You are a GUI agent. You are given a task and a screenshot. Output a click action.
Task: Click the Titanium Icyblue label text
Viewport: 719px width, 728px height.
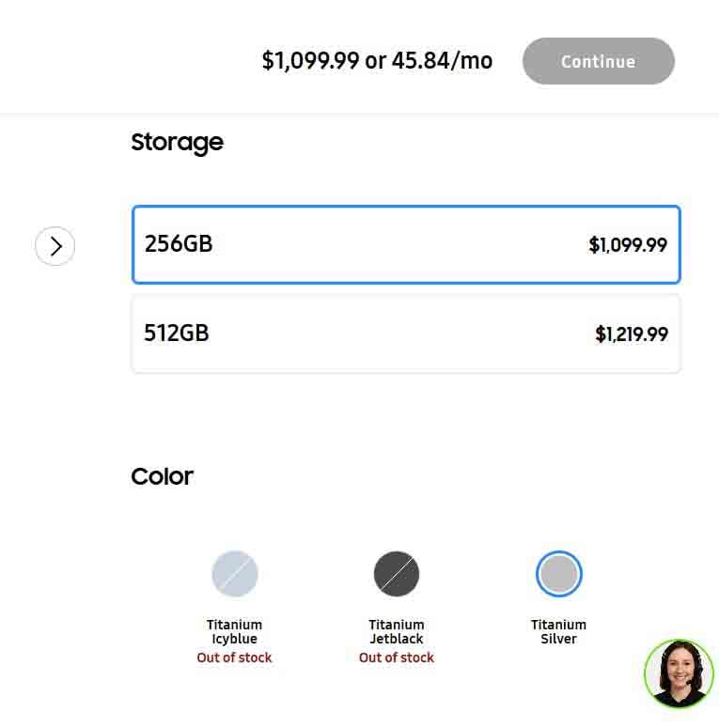(x=234, y=631)
